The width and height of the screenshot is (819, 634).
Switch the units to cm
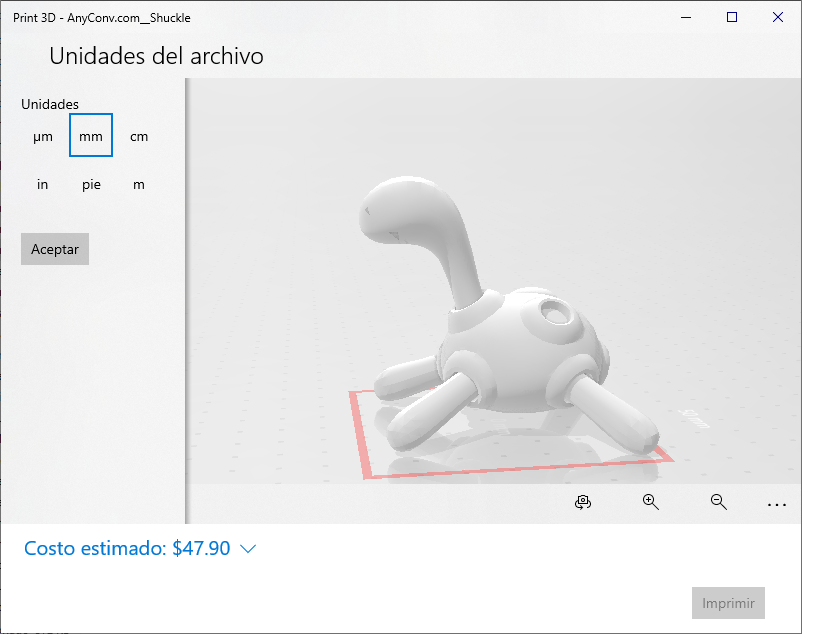[138, 135]
